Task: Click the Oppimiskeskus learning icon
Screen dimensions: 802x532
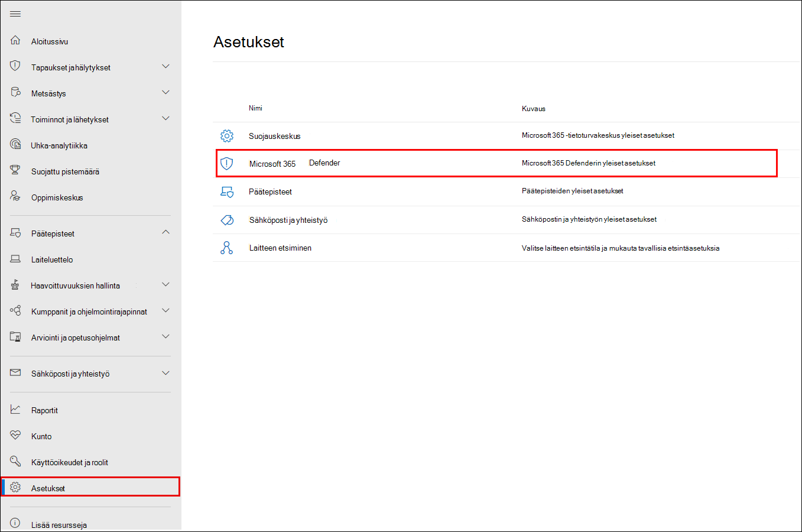Action: click(x=15, y=196)
